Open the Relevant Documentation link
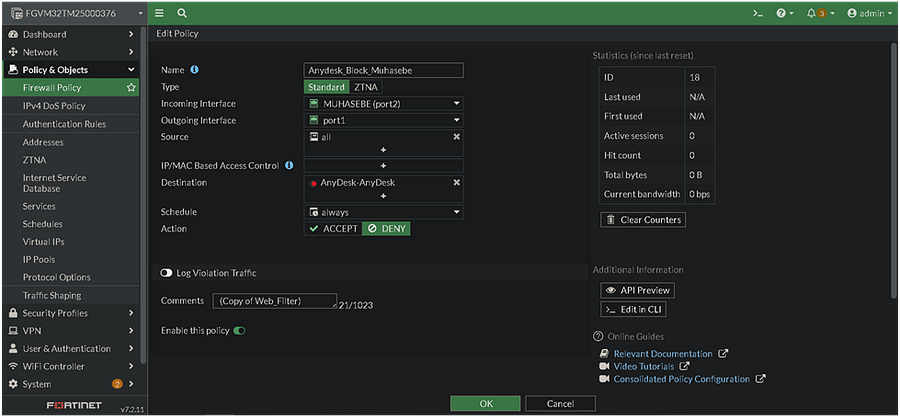This screenshot has width=900, height=417. [x=663, y=354]
